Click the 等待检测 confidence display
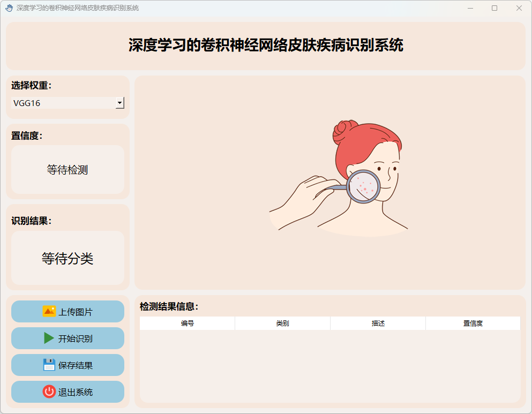This screenshot has height=414, width=532. tap(68, 170)
